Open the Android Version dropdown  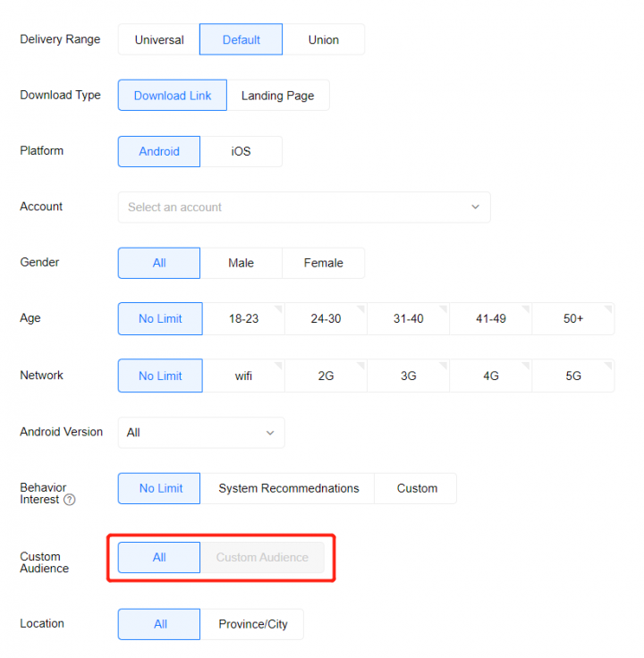coord(201,433)
